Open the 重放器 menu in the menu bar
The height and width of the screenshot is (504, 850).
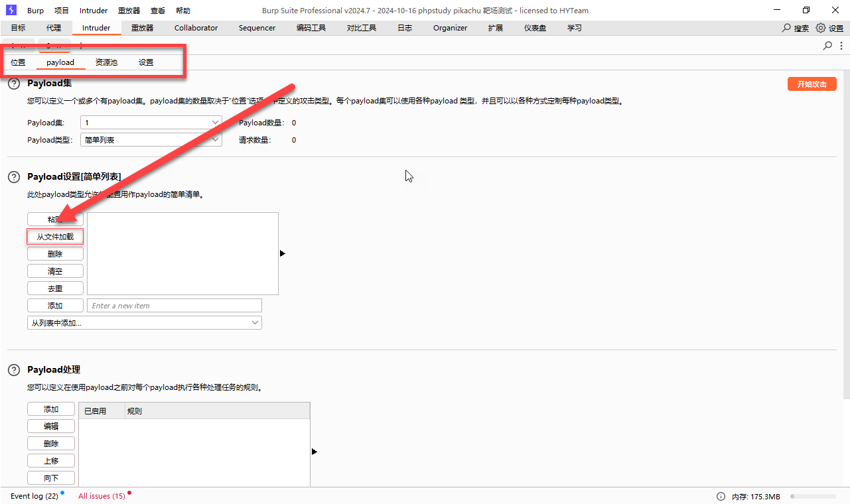(129, 11)
